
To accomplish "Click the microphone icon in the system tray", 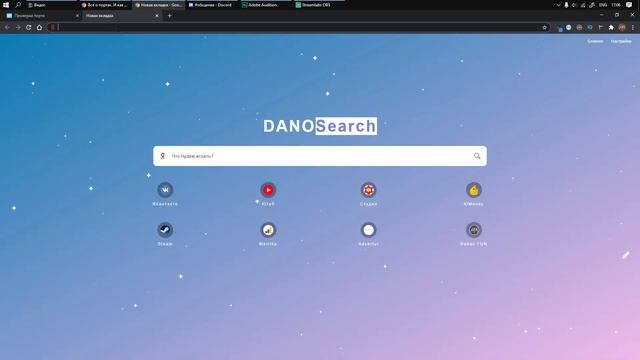I will click(566, 5).
